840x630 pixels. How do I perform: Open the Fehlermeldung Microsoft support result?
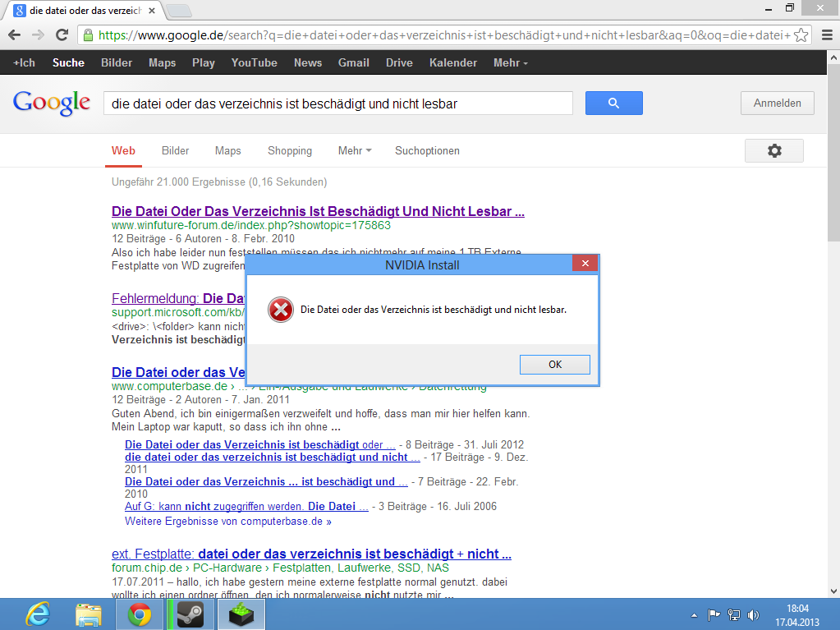tap(178, 298)
